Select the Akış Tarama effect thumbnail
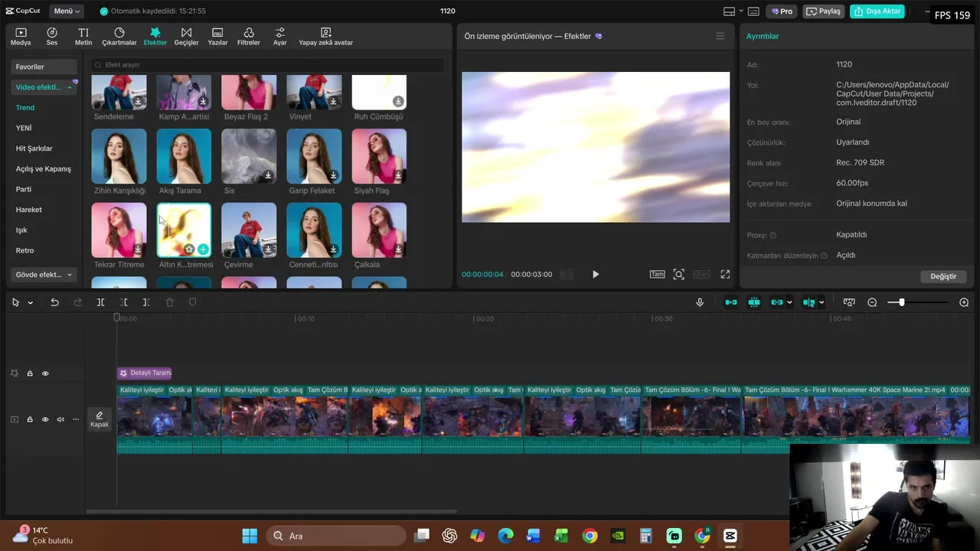This screenshot has width=980, height=551. click(x=184, y=156)
